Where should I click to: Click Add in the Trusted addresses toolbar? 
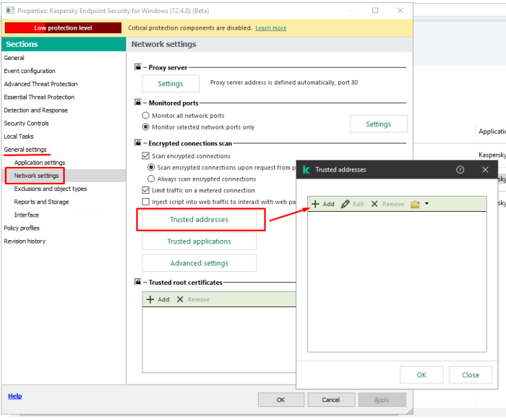322,204
